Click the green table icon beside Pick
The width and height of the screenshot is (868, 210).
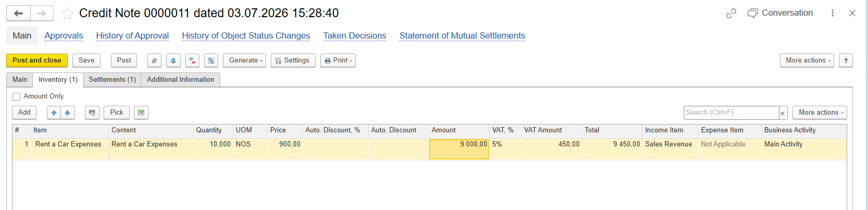point(141,113)
